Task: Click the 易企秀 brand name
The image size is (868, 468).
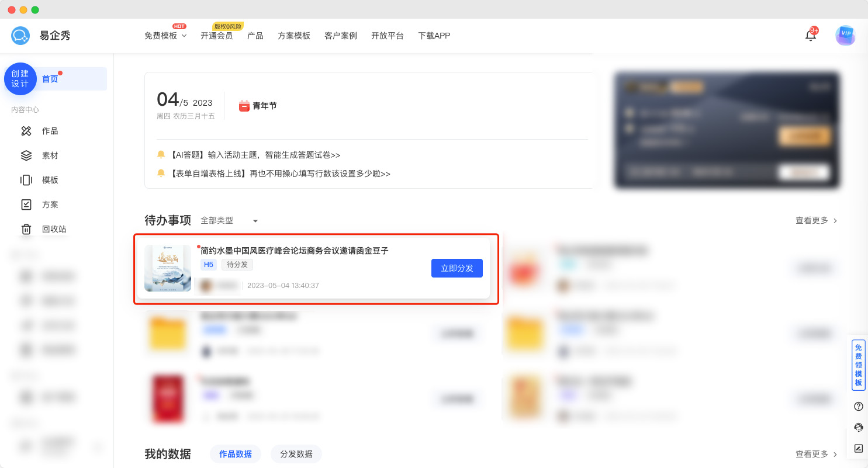Action: point(55,36)
